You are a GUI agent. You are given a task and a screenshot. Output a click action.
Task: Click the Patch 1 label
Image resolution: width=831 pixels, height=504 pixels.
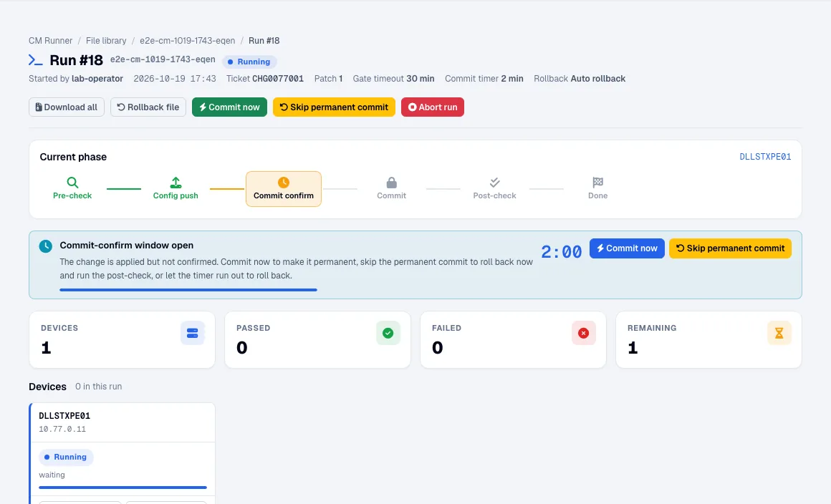point(328,79)
